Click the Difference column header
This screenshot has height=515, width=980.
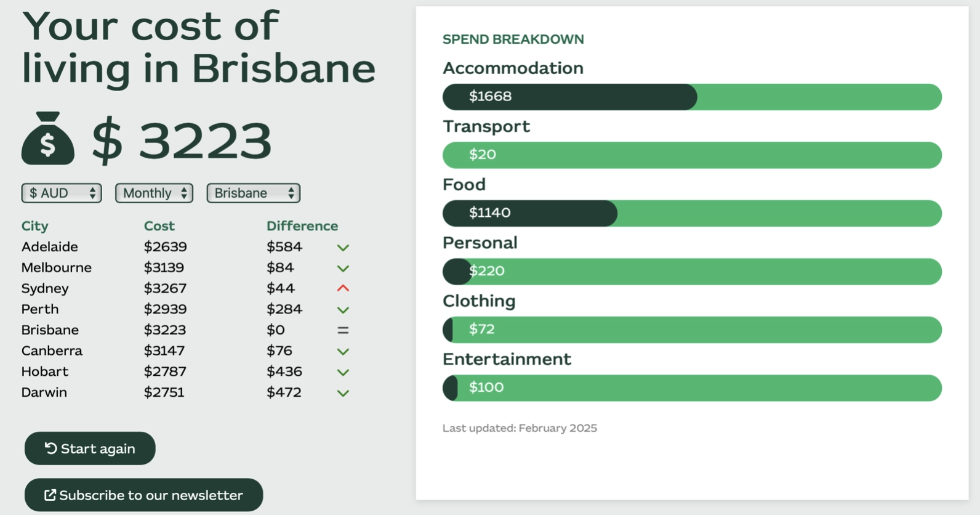(x=302, y=226)
